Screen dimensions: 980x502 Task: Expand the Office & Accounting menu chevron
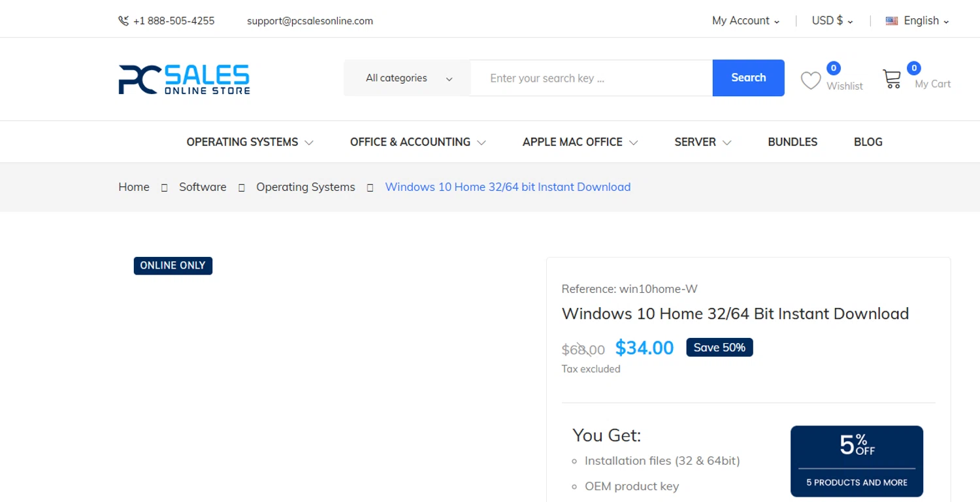(x=482, y=142)
